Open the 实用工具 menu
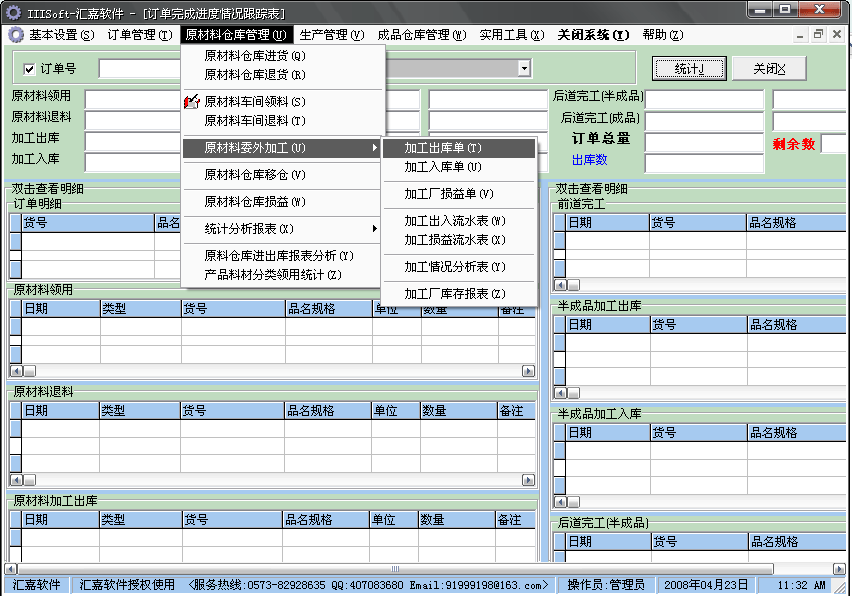 pyautogui.click(x=512, y=35)
